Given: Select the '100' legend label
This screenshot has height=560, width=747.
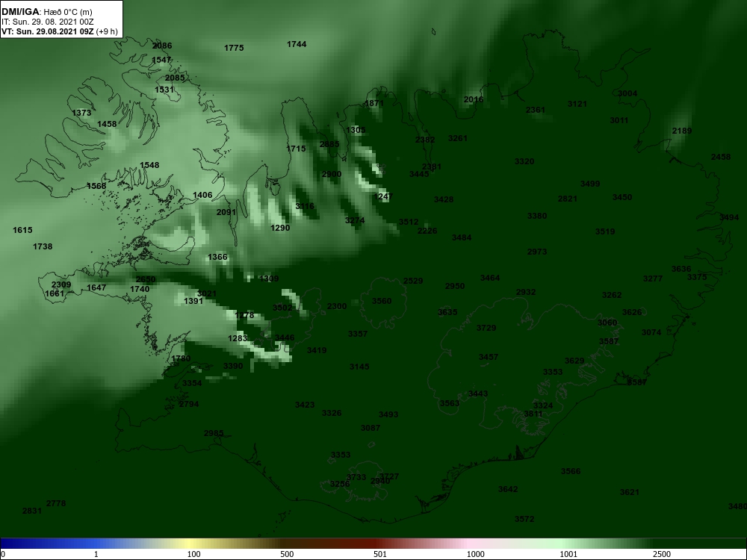Looking at the screenshot, I should (x=193, y=554).
